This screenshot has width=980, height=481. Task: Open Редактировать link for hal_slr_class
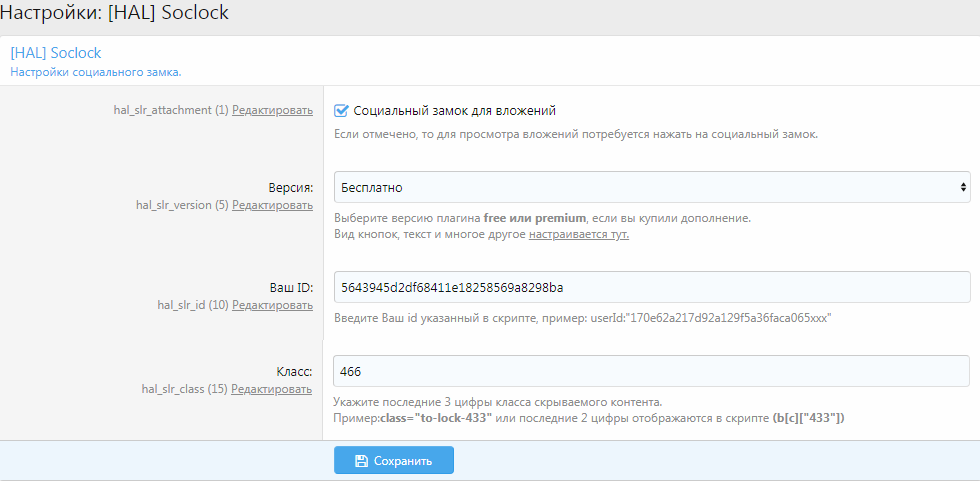[x=272, y=389]
